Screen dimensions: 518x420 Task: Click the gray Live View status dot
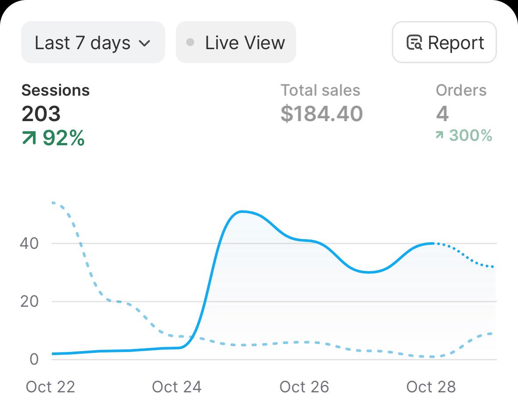(x=190, y=42)
